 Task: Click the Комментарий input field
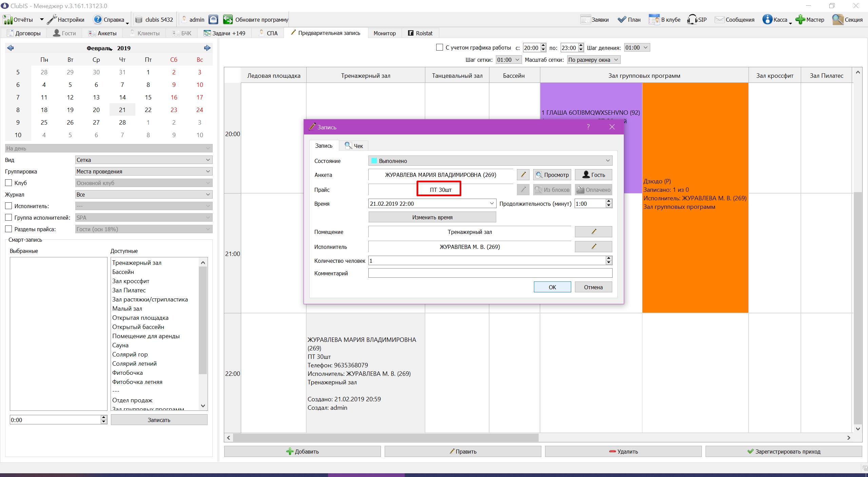coord(490,273)
